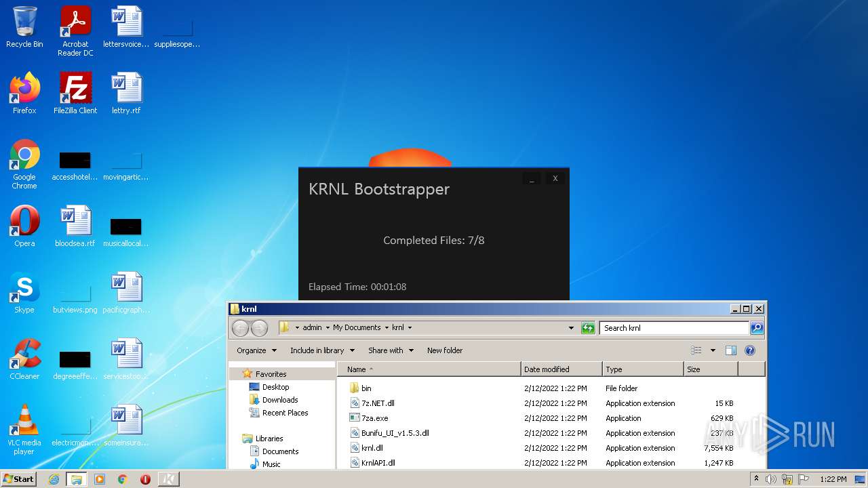The width and height of the screenshot is (868, 488).
Task: Expand the krnl breadcrumb arrow
Action: tap(410, 328)
